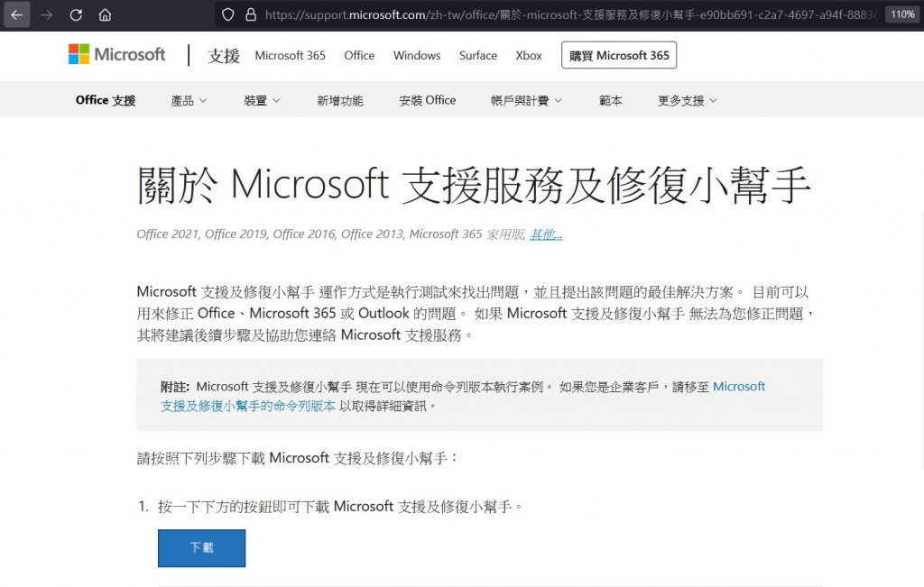924x587 pixels.
Task: Open Xbox in top navigation
Action: coord(529,55)
